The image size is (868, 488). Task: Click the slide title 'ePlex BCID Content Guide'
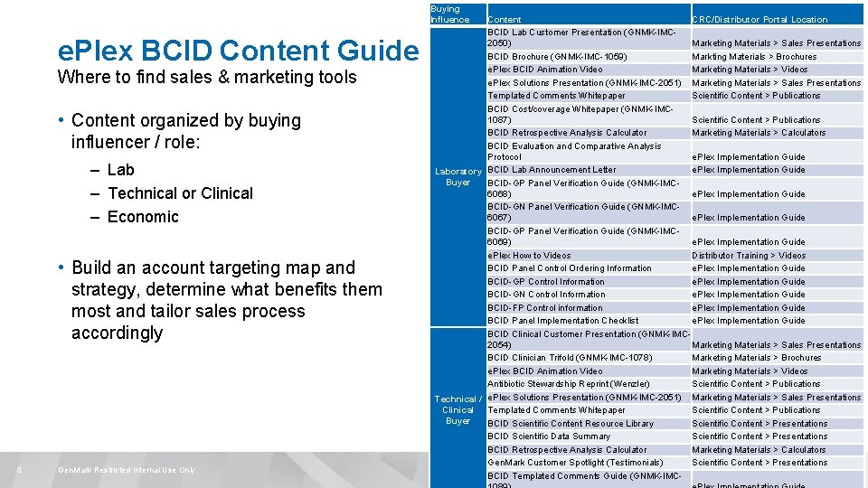[x=238, y=51]
